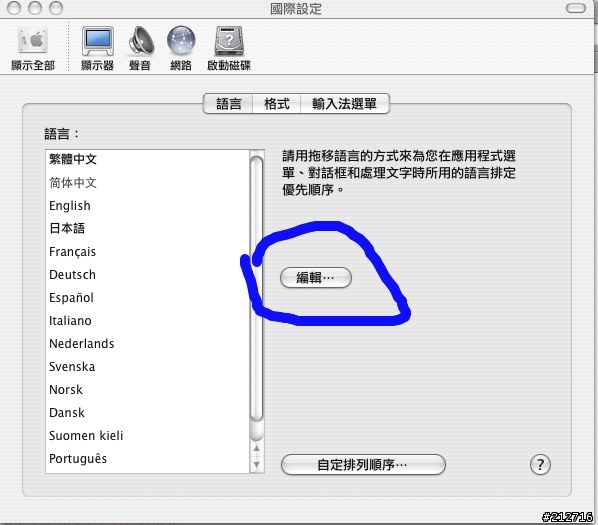Select Deutsch in the language list
Screen dimensions: 598x525
tap(147, 275)
